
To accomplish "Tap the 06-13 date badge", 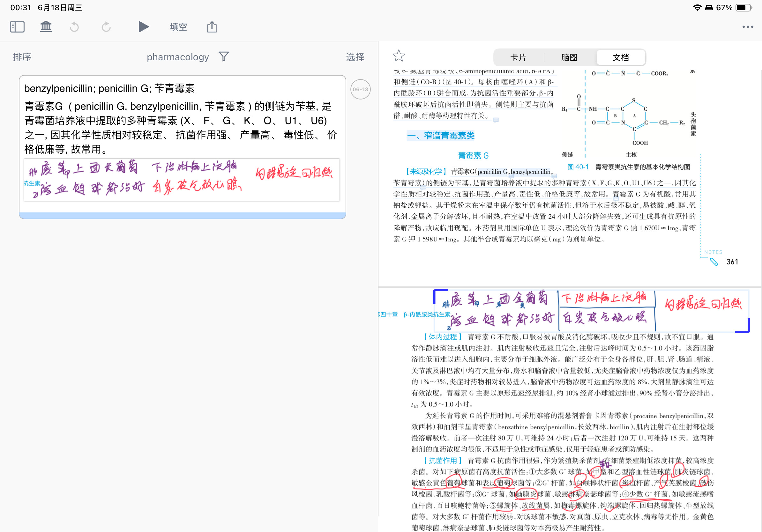I will tap(361, 90).
